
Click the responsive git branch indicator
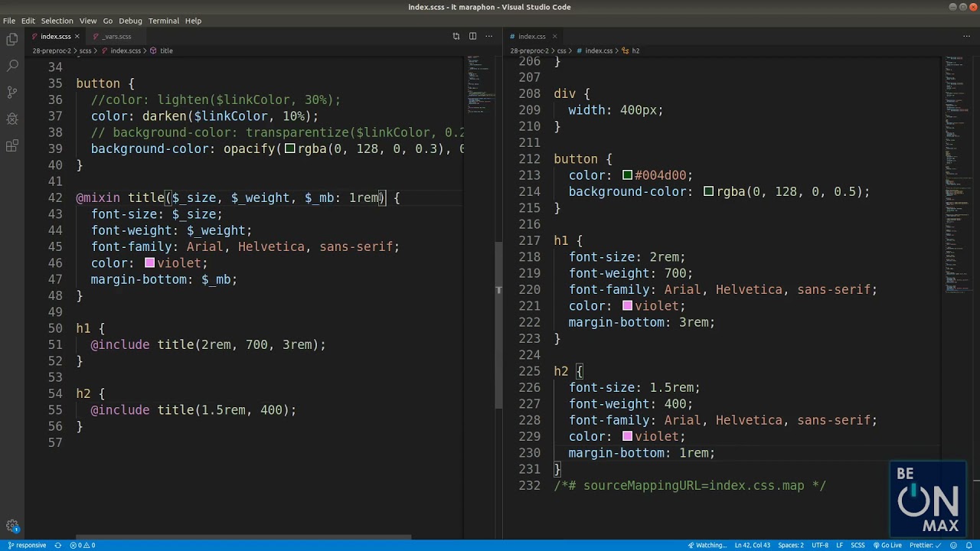27,545
